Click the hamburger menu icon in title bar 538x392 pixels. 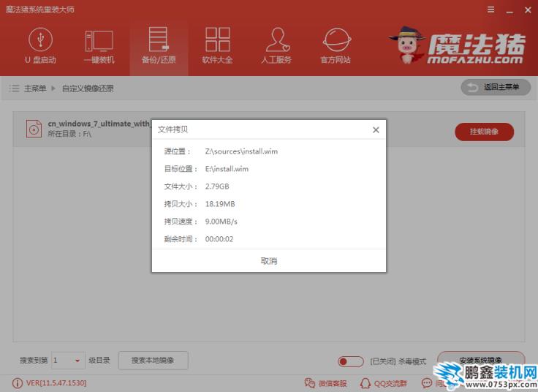coord(491,10)
